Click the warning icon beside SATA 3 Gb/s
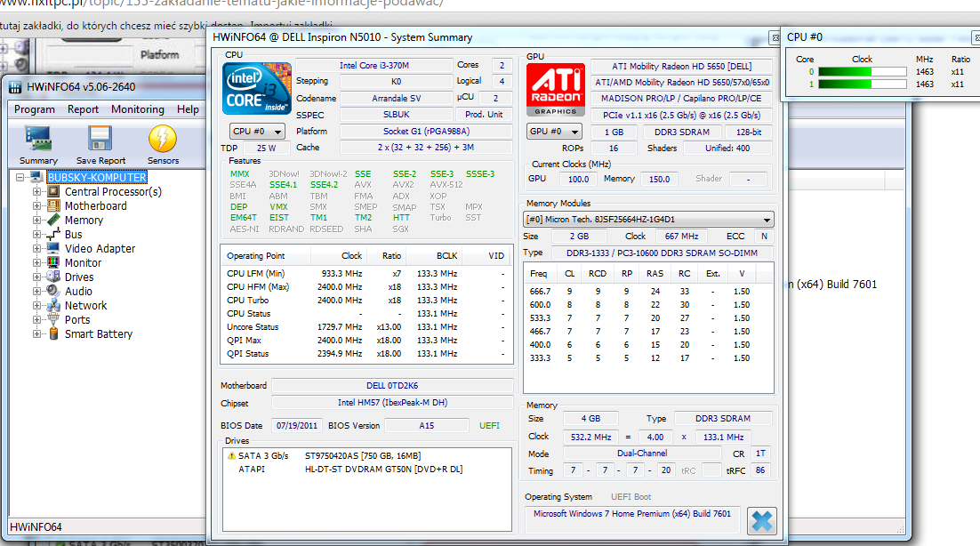This screenshot has height=546, width=980. (231, 456)
